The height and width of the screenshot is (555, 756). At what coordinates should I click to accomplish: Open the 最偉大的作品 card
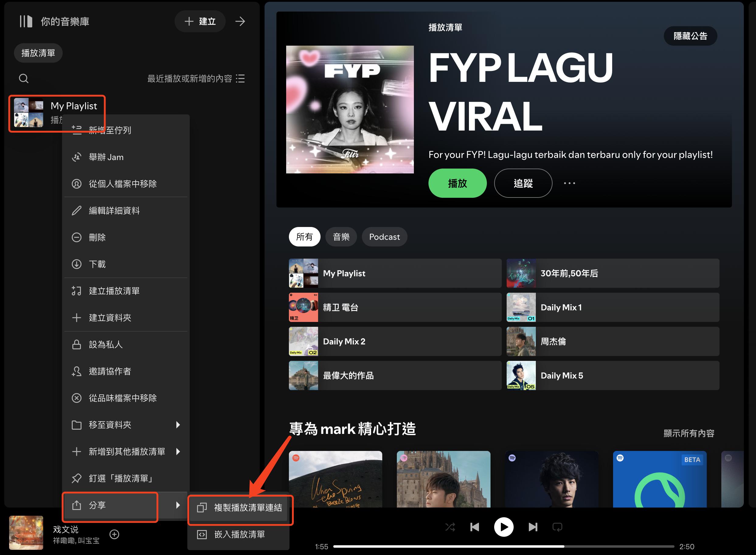point(395,375)
